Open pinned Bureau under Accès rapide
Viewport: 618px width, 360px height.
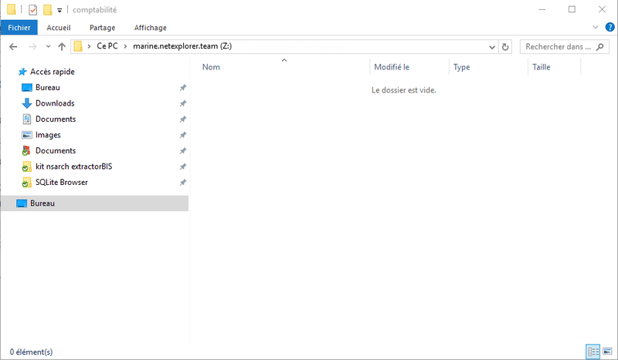point(48,88)
